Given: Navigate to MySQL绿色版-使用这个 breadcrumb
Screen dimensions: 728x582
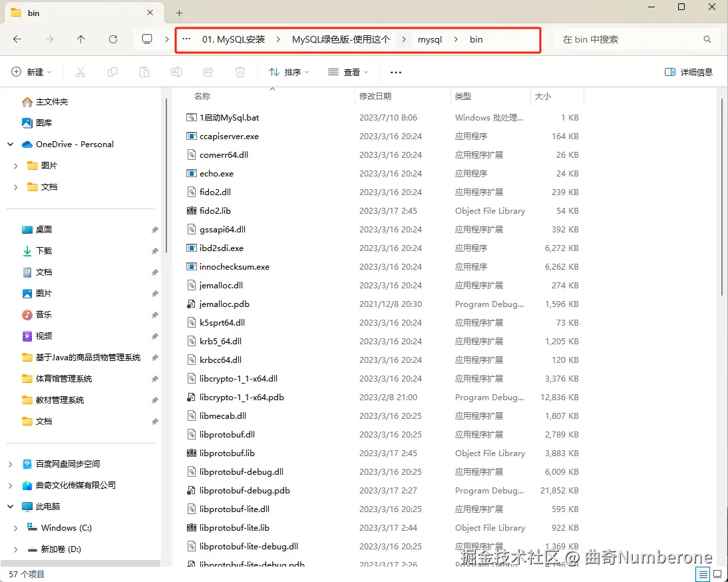Looking at the screenshot, I should 341,39.
